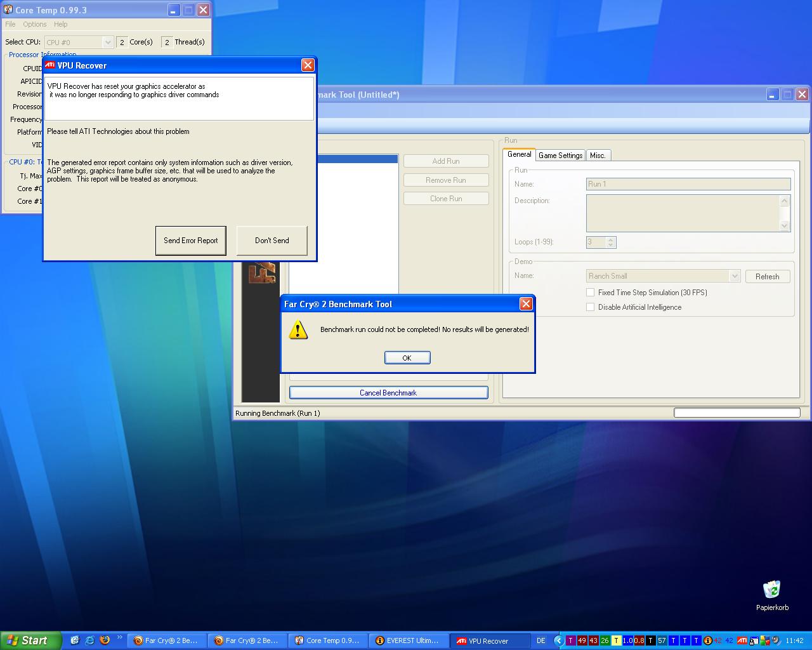This screenshot has height=650, width=812.
Task: Click Clone Run button
Action: [x=446, y=199]
